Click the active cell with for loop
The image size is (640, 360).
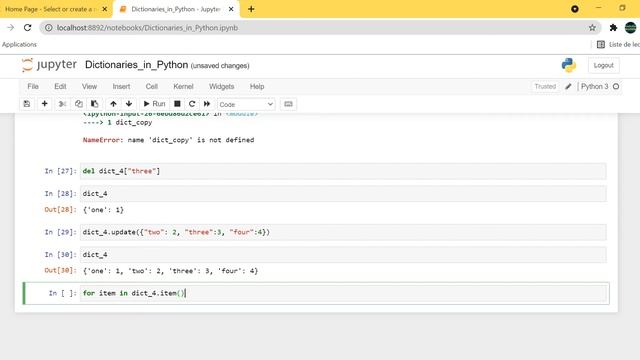tap(343, 293)
